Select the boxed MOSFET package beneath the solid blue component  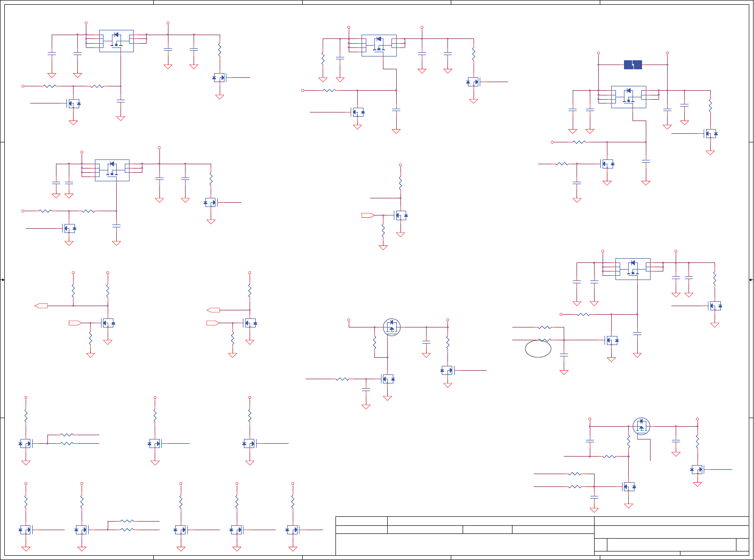click(628, 97)
